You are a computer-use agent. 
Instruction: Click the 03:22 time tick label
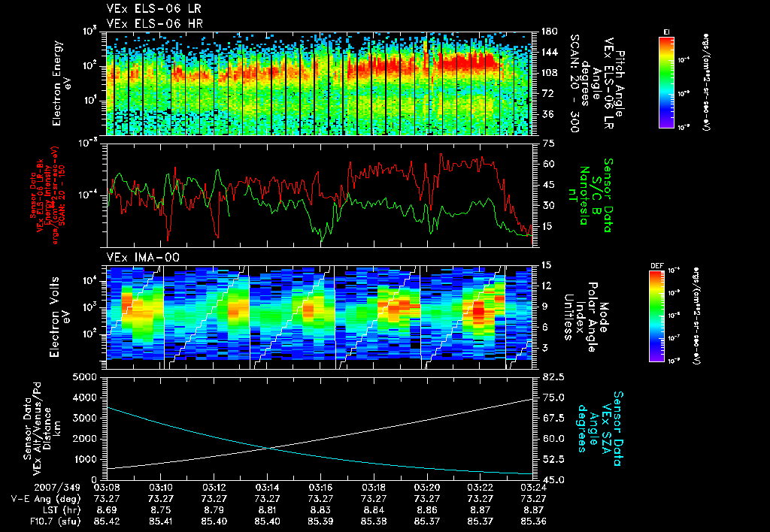(480, 489)
